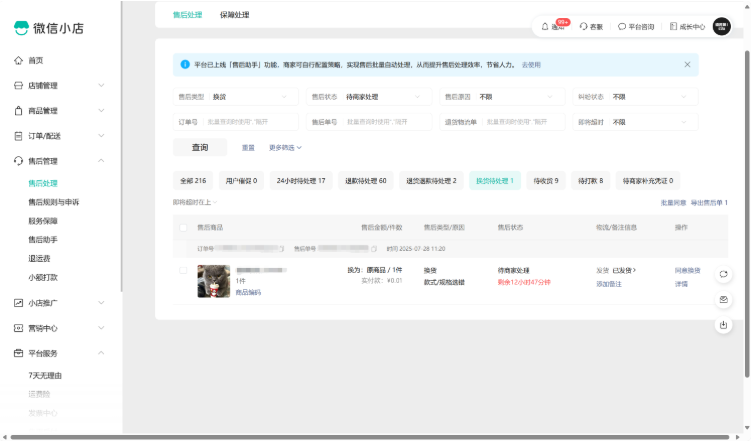Open 平台咨询 chat icon
The width and height of the screenshot is (755, 446).
click(x=622, y=27)
